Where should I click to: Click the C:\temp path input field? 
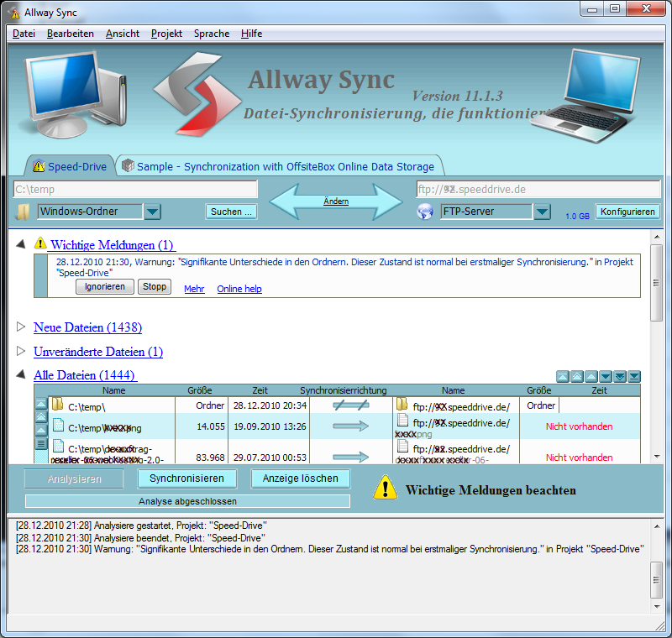(136, 190)
